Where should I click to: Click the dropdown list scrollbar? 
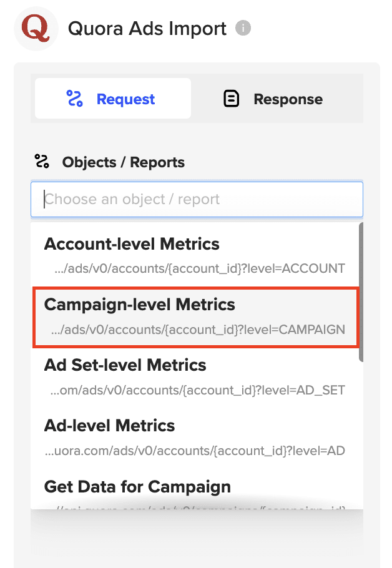(x=361, y=291)
